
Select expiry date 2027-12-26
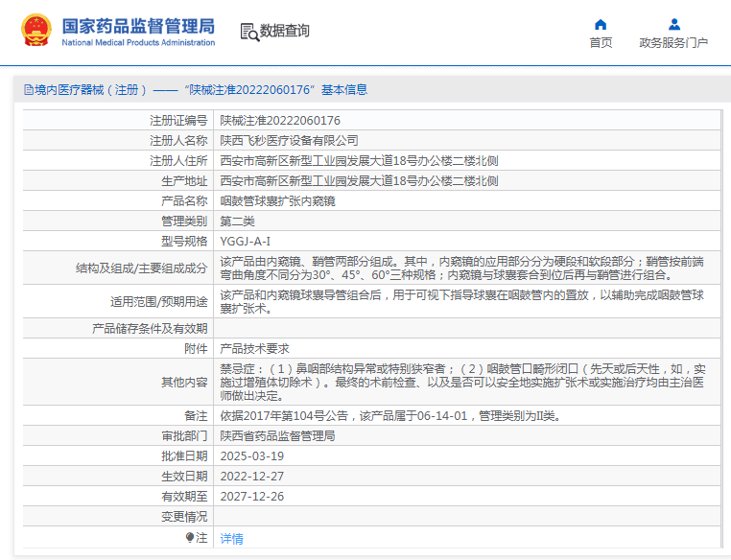click(x=251, y=496)
